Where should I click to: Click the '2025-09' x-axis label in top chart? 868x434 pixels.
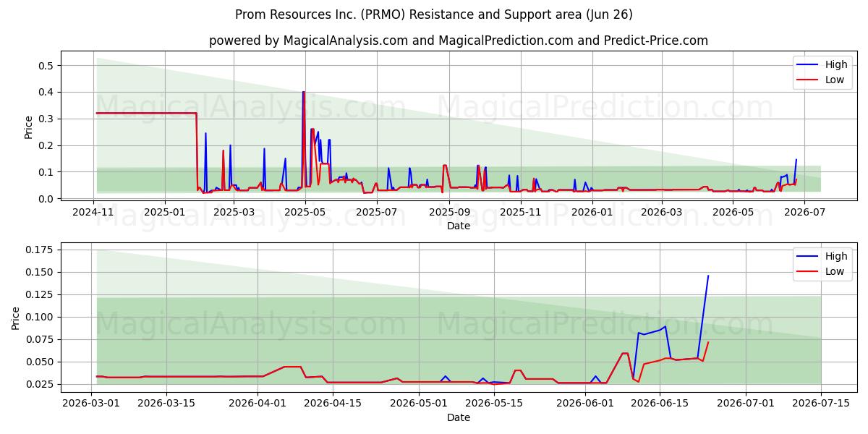click(449, 212)
